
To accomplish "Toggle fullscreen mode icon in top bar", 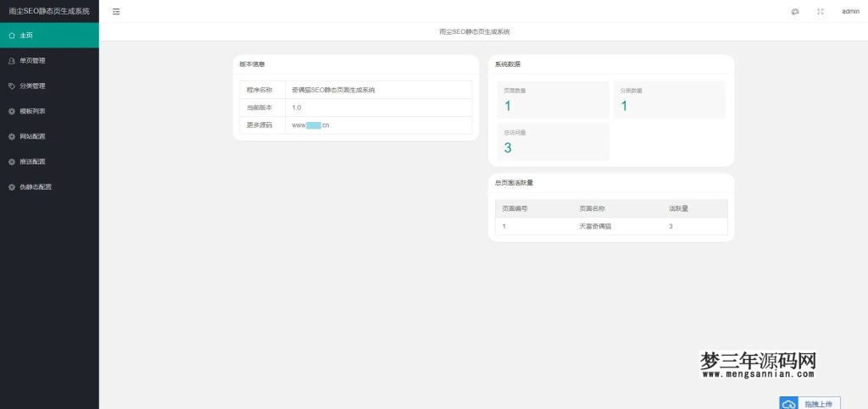I will tap(821, 12).
